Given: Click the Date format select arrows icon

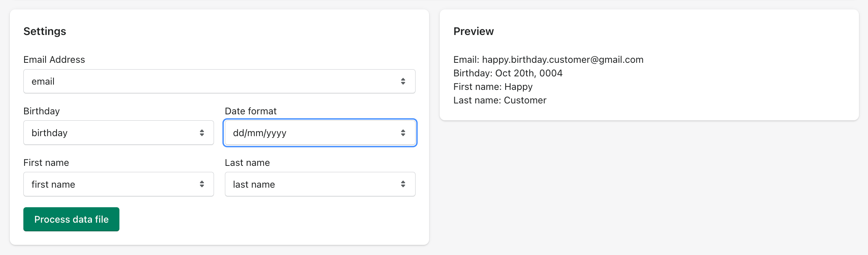Looking at the screenshot, I should coord(403,133).
